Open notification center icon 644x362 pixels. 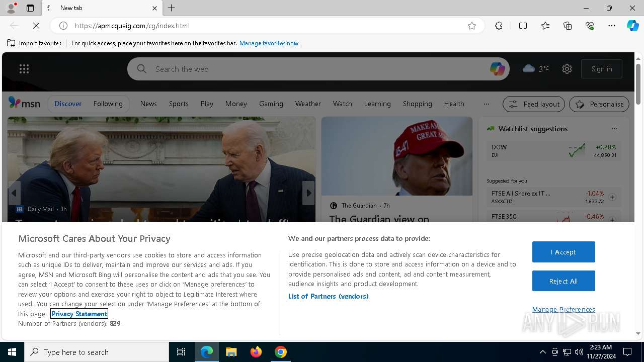tap(627, 352)
